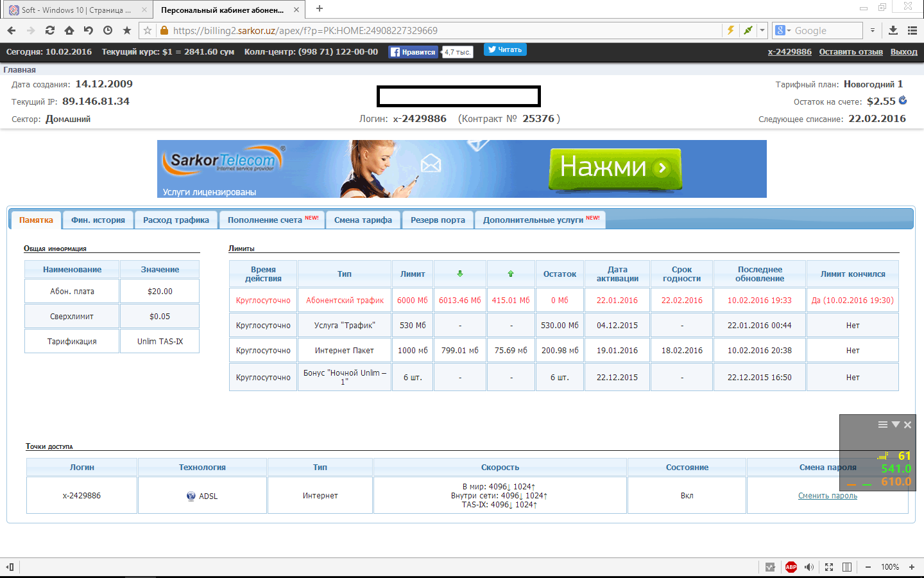Click the green download arrow column header

[x=460, y=274]
